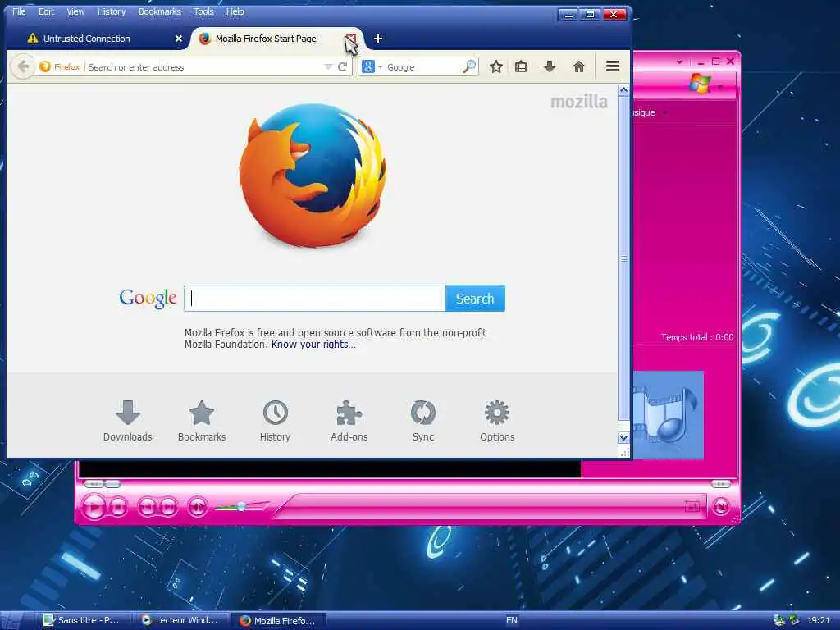Show bookmarks list icon in toolbar
This screenshot has height=630, width=840.
521,67
